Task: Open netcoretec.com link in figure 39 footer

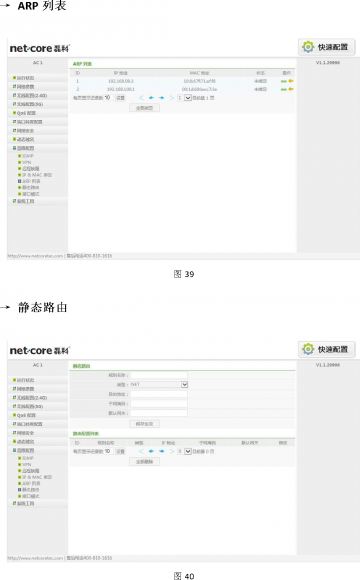Action: pyautogui.click(x=35, y=256)
